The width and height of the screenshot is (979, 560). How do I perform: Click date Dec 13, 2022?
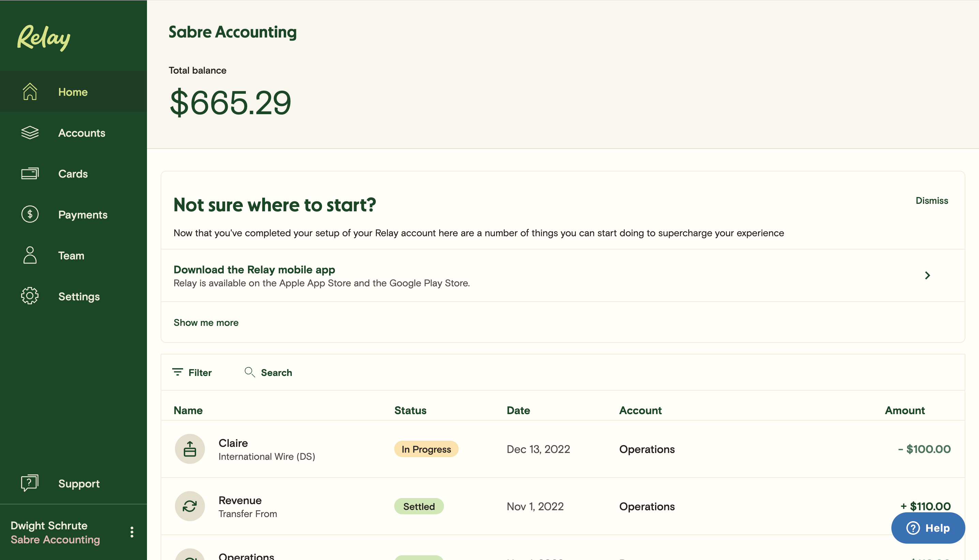click(538, 449)
